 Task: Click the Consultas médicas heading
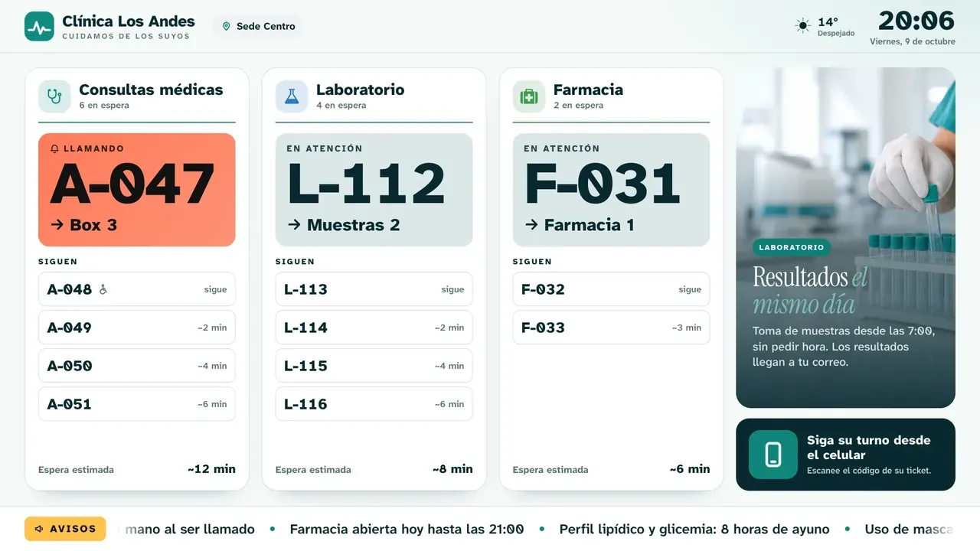[x=151, y=90]
